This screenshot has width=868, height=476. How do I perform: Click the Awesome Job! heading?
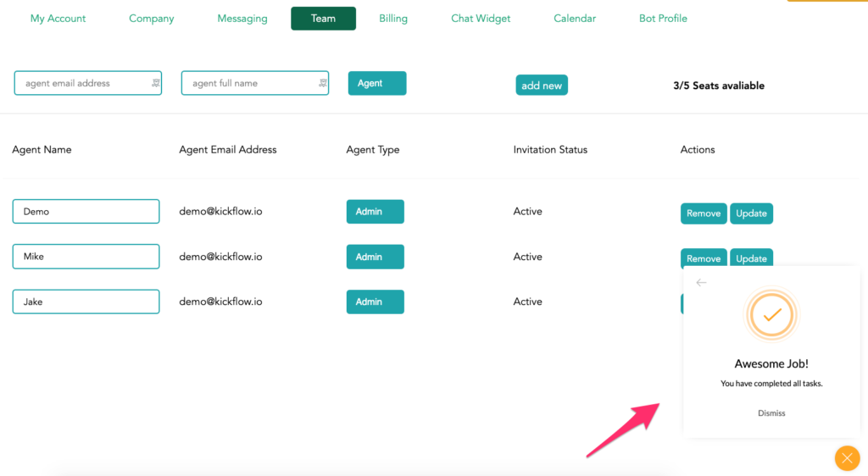(x=771, y=363)
